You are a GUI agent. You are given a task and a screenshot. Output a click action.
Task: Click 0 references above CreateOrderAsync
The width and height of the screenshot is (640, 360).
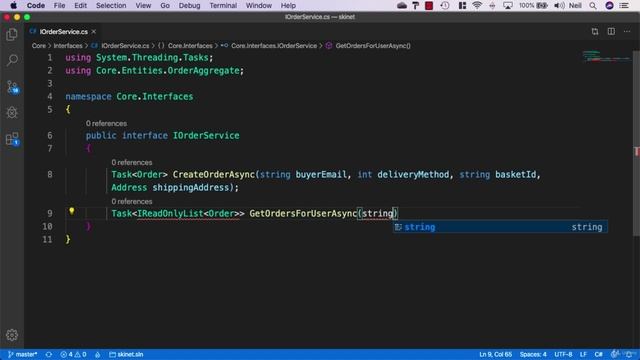131,162
